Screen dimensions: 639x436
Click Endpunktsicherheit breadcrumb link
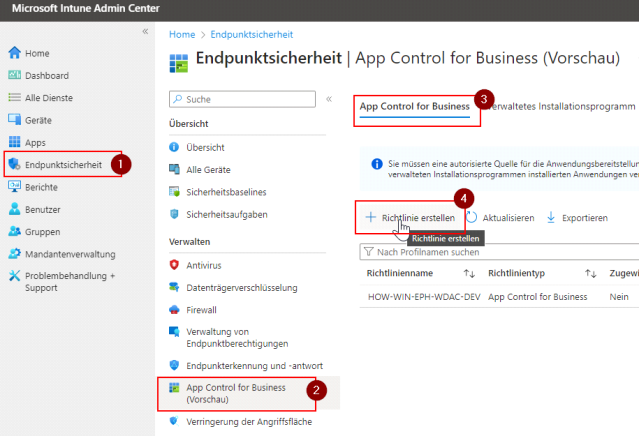tap(251, 35)
